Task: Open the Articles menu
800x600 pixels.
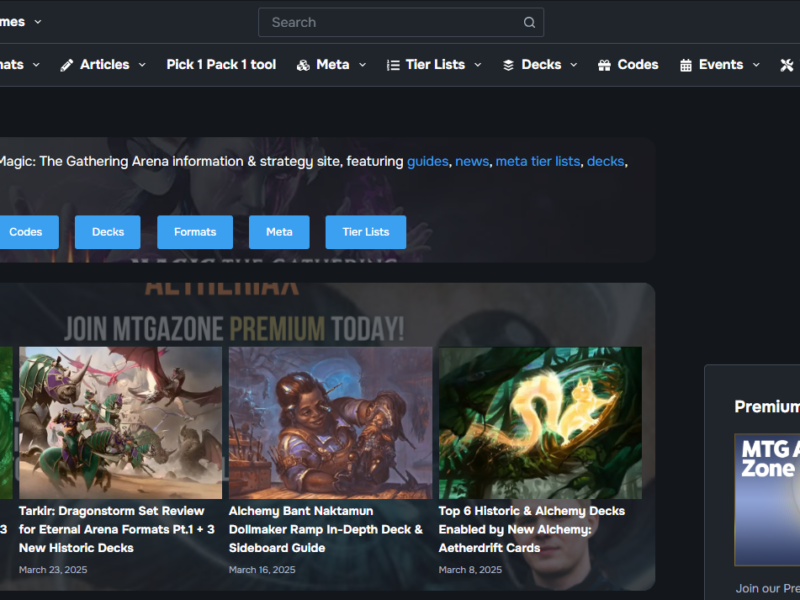Action: coord(105,65)
